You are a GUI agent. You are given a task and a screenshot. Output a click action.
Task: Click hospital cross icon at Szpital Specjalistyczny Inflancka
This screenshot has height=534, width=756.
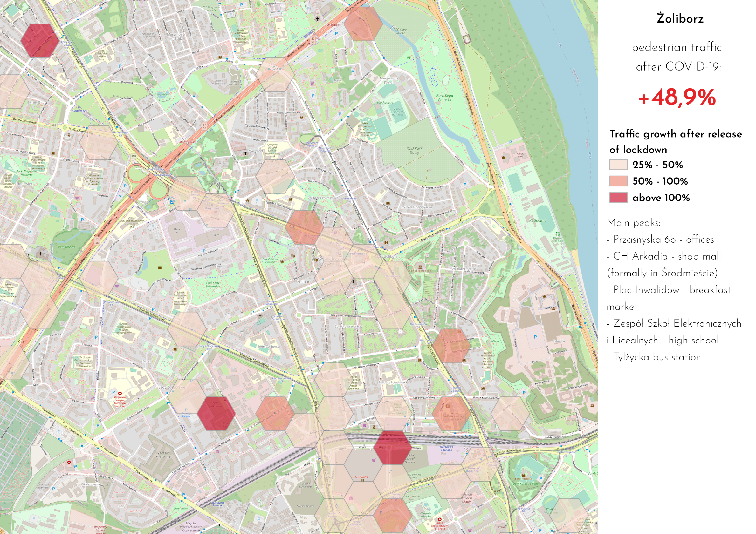[x=440, y=519]
